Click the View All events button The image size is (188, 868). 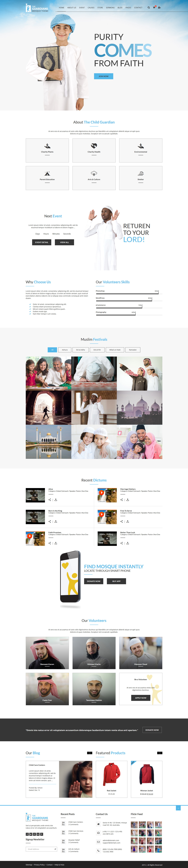tap(64, 242)
